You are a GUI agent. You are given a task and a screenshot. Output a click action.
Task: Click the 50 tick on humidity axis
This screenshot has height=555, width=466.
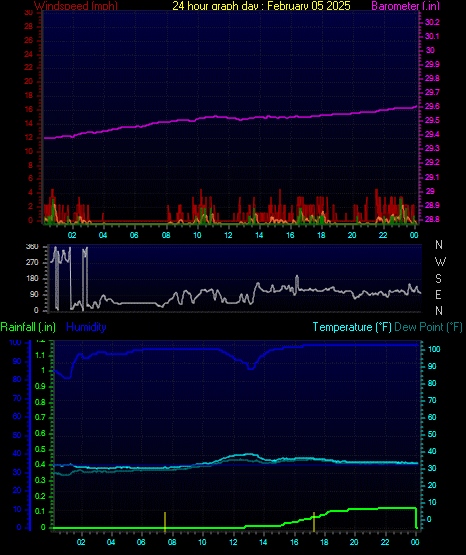pos(17,435)
